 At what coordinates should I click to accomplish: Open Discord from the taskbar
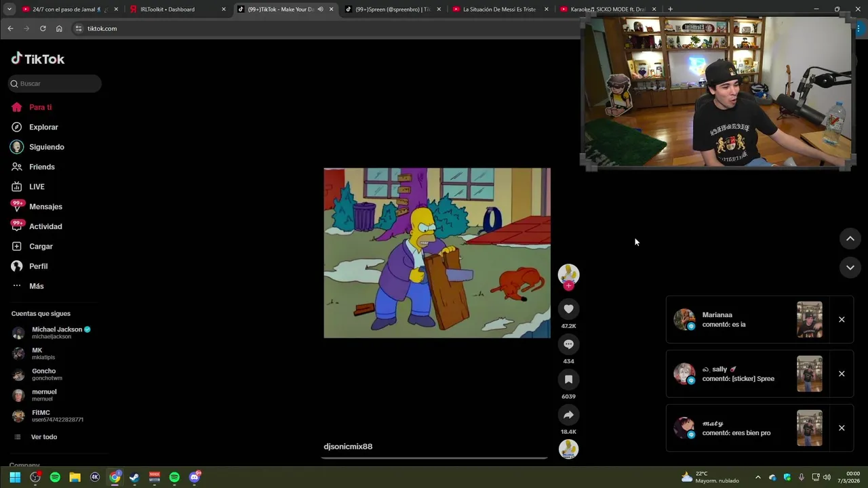[x=195, y=477]
